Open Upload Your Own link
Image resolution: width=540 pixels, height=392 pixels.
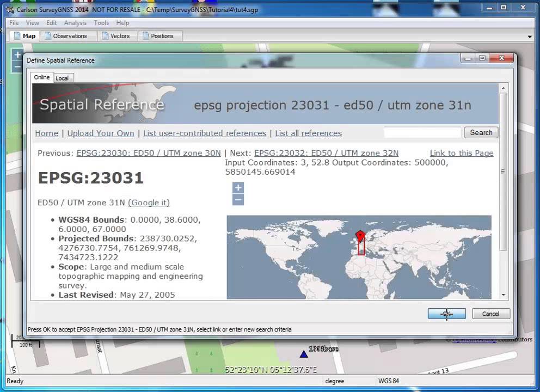pyautogui.click(x=101, y=133)
